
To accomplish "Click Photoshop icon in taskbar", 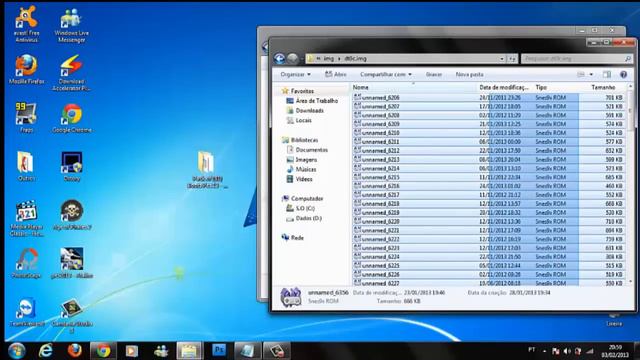I will (219, 351).
